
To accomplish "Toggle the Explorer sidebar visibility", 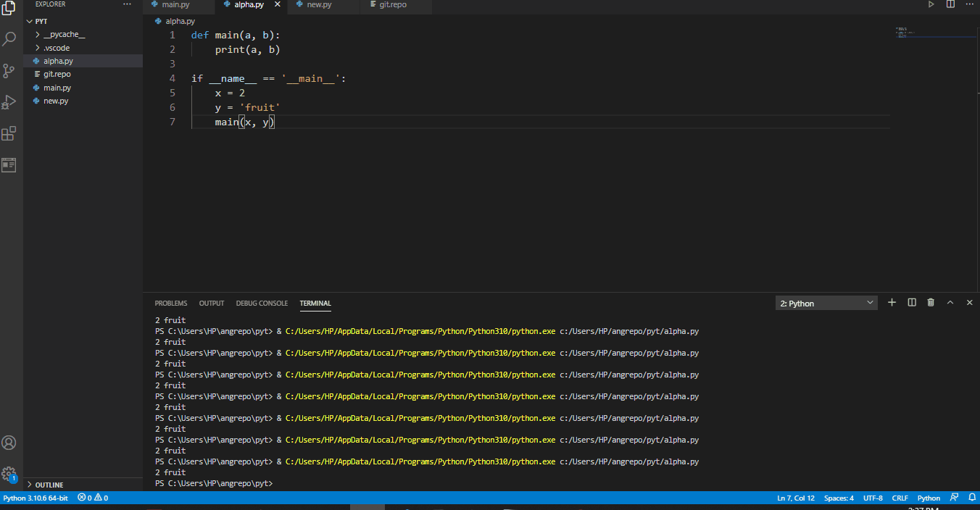I will pos(9,9).
